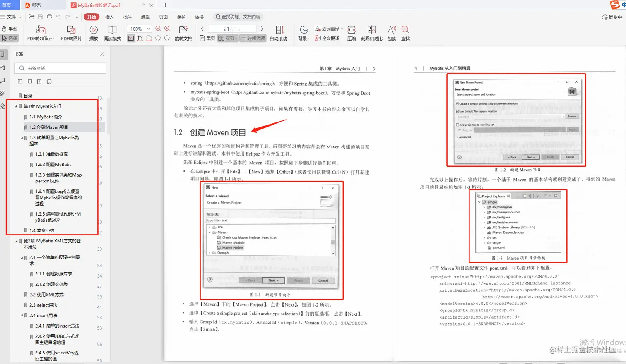Switch to 首页 home tab
Screen dimensions: 626x364
click(10, 5)
